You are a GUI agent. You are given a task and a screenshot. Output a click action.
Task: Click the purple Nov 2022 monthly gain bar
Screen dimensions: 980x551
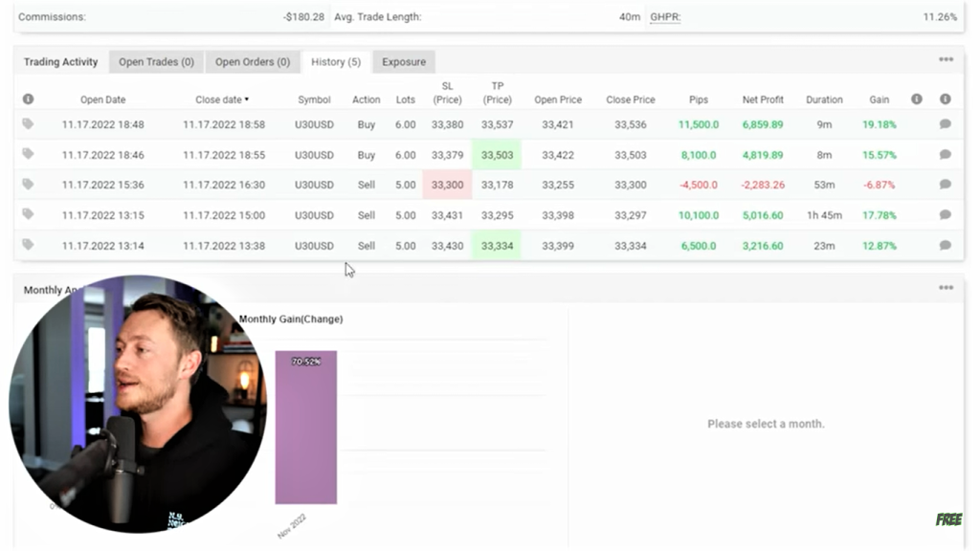pos(305,430)
